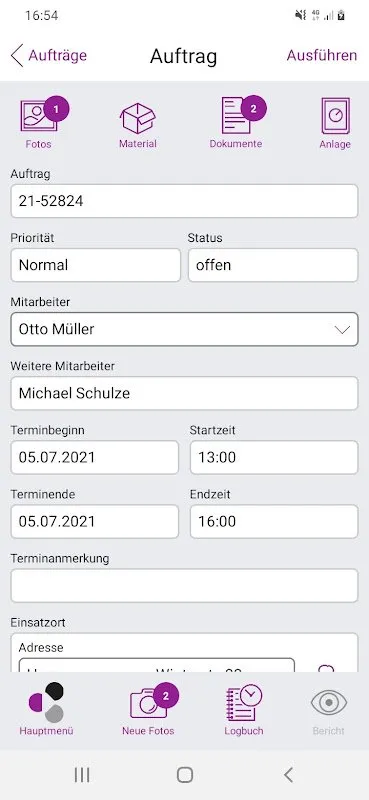Select the Auftrag number field 21-52824
This screenshot has width=369, height=800.
click(184, 201)
